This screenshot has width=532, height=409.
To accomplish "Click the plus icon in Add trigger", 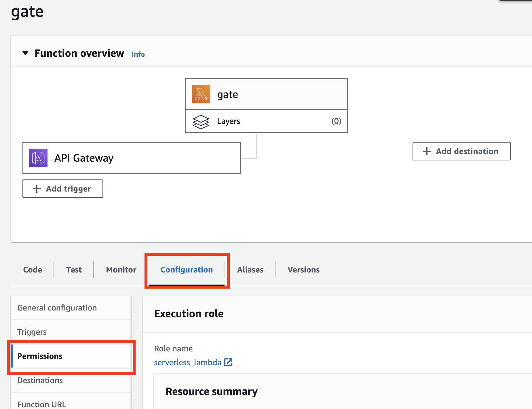I will [37, 189].
